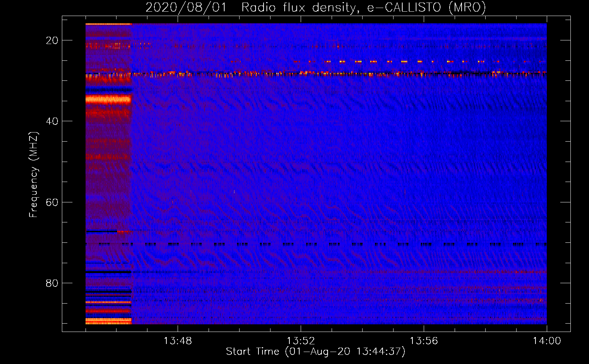Click the 'Start Time (01-Aug-20 13:44:37)' x-axis label

point(316,352)
